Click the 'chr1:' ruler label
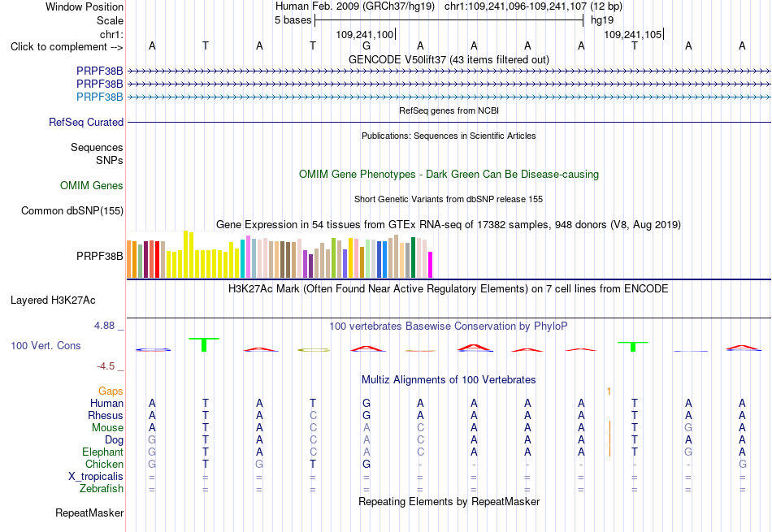 click(x=111, y=34)
